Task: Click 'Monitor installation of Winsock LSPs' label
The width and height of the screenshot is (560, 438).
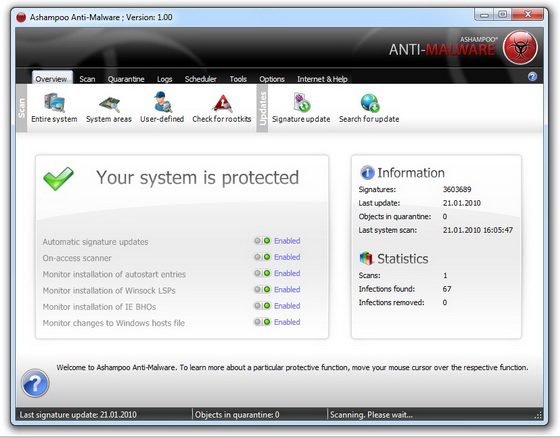Action: click(109, 290)
